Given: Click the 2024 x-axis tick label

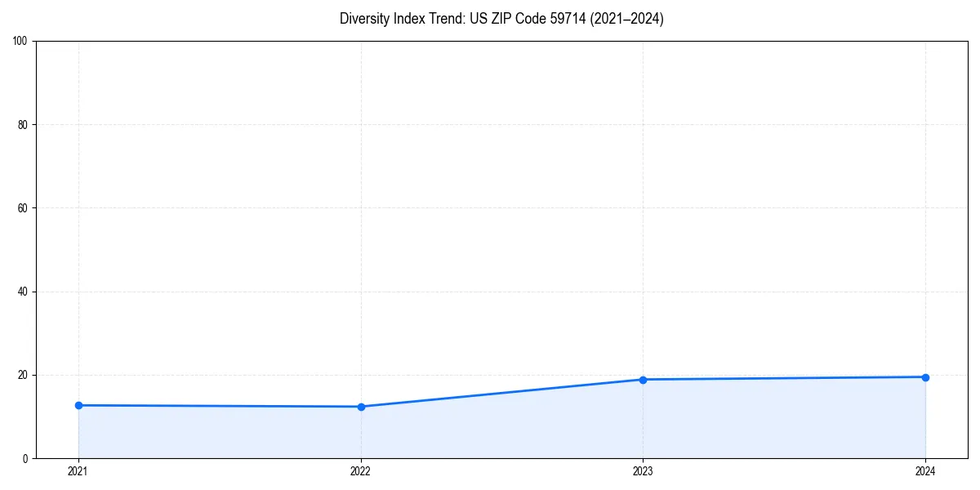Looking at the screenshot, I should [925, 470].
